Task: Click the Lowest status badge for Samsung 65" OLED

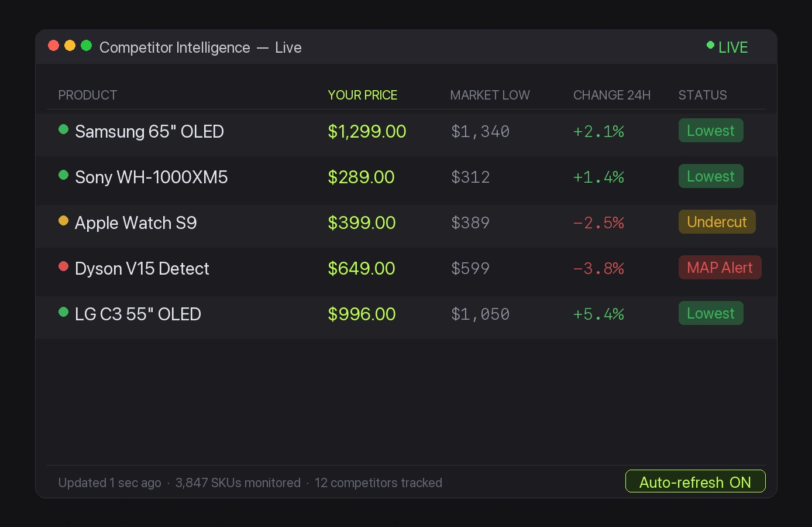Action: click(x=711, y=130)
